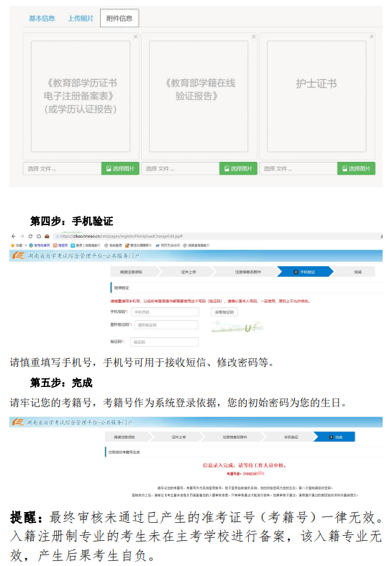Click the 信息录入完成，请等待工作人员审核 message
392x566 pixels.
(245, 465)
